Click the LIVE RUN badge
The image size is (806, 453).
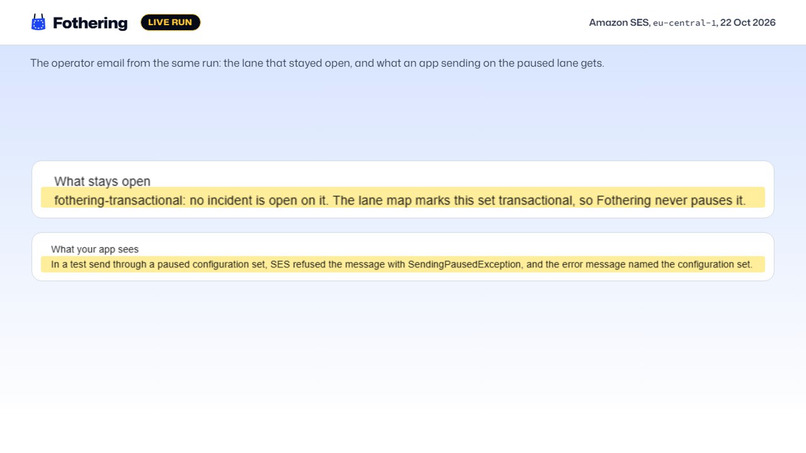(x=170, y=22)
